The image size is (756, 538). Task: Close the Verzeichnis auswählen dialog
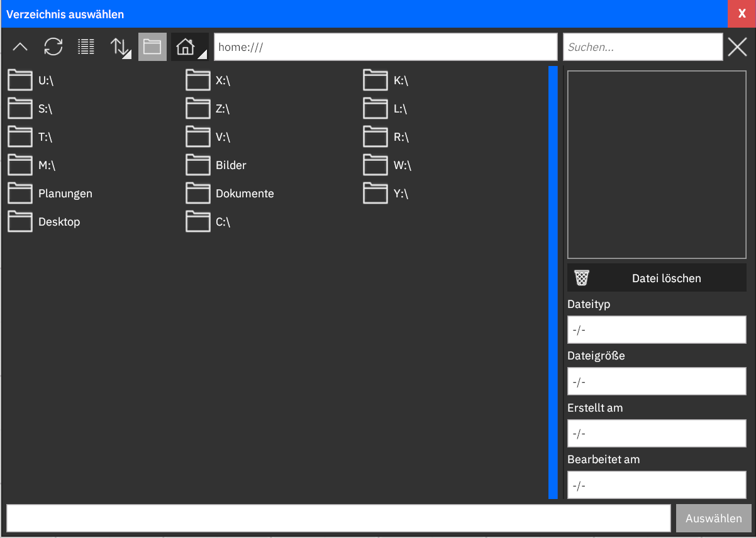point(742,14)
